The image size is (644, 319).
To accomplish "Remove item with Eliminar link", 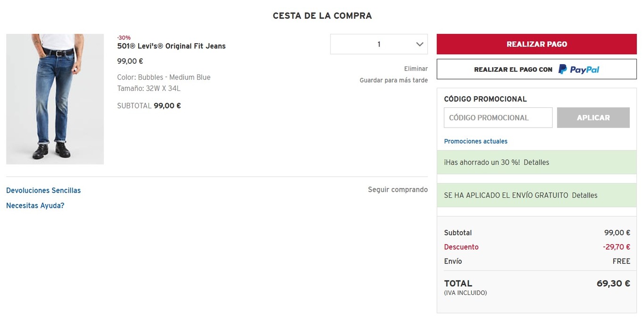I will [x=416, y=69].
